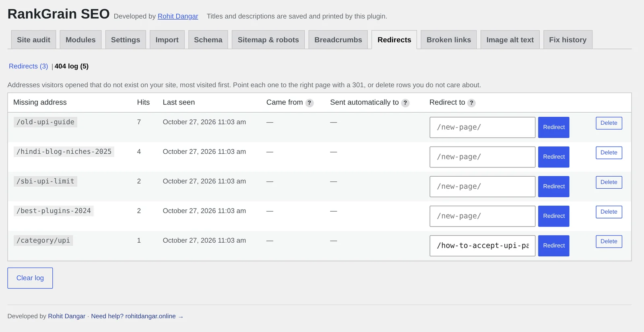Open Sitemap & robots tab
The height and width of the screenshot is (332, 644).
click(268, 40)
